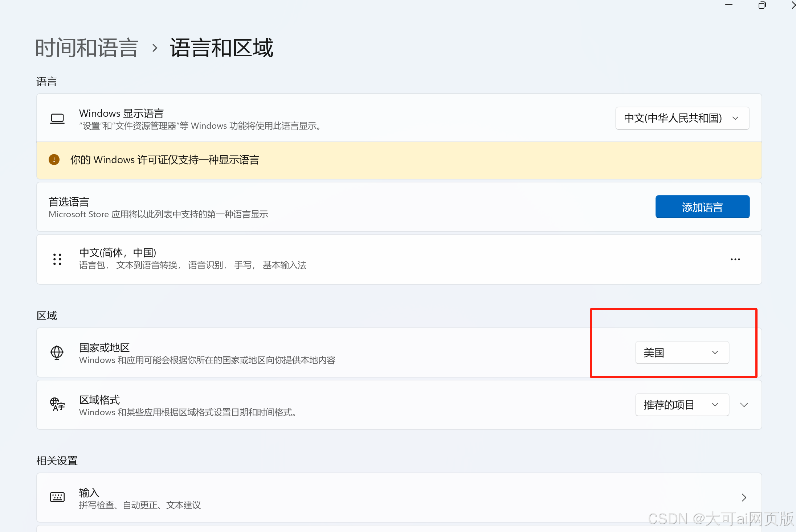The image size is (796, 532).
Task: Click the keyboard icon beside 输入
Action: [x=57, y=497]
